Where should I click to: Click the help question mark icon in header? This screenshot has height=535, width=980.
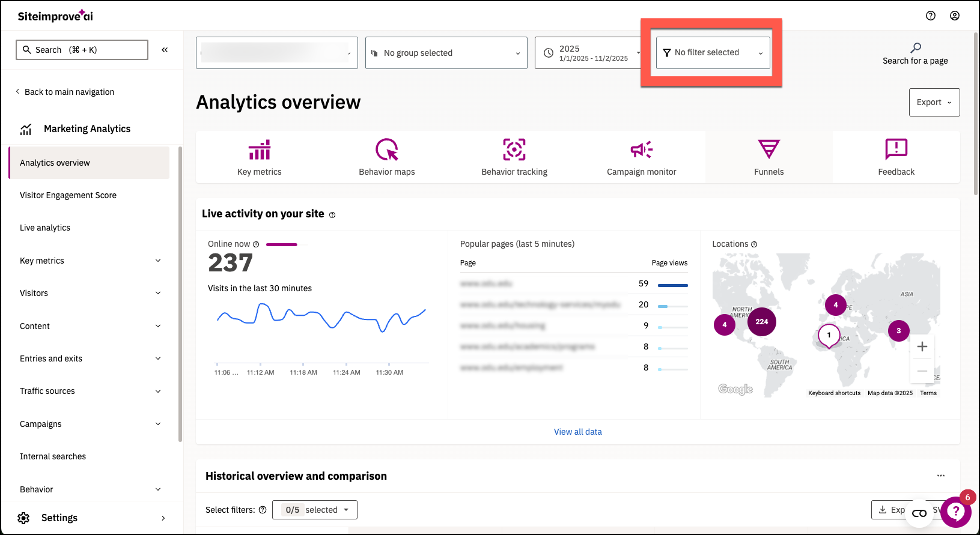click(931, 16)
